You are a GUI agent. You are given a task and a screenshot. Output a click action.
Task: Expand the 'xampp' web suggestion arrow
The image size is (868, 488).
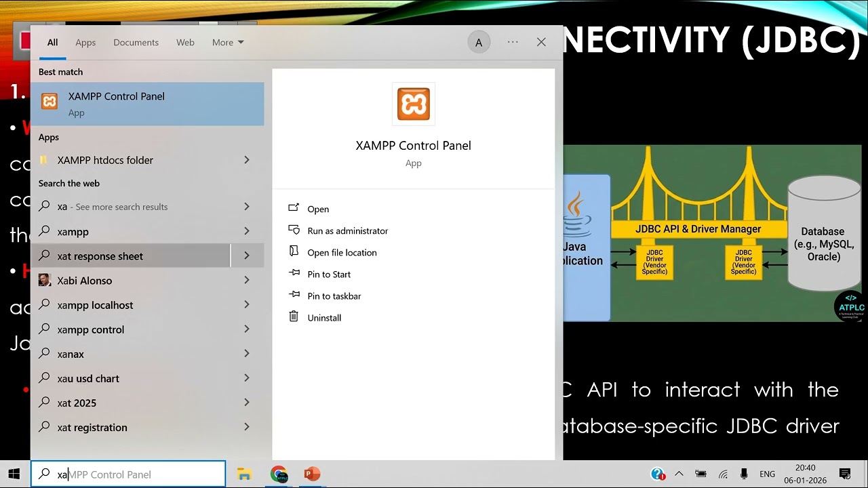tap(247, 231)
